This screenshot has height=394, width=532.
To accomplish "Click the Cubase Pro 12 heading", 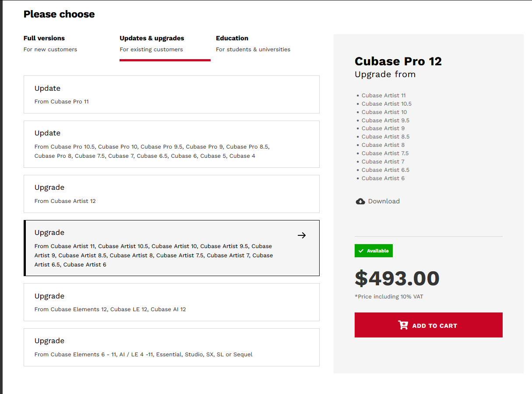I will (x=398, y=61).
